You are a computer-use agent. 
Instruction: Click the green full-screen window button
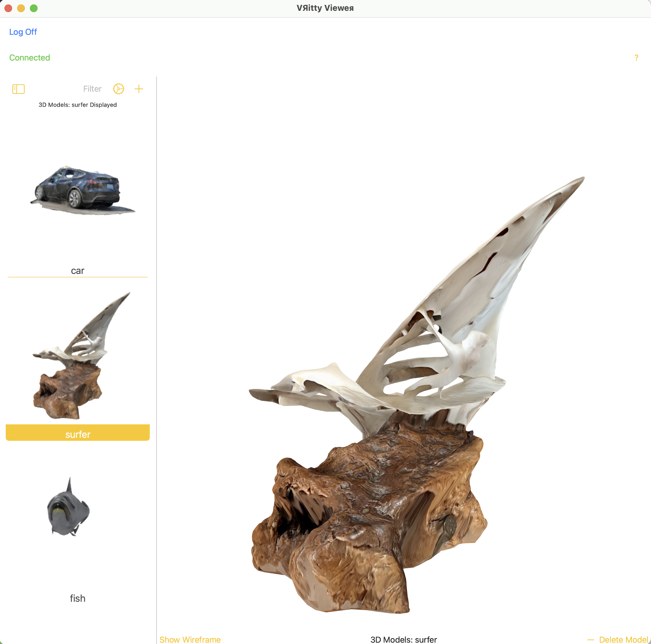tap(34, 8)
